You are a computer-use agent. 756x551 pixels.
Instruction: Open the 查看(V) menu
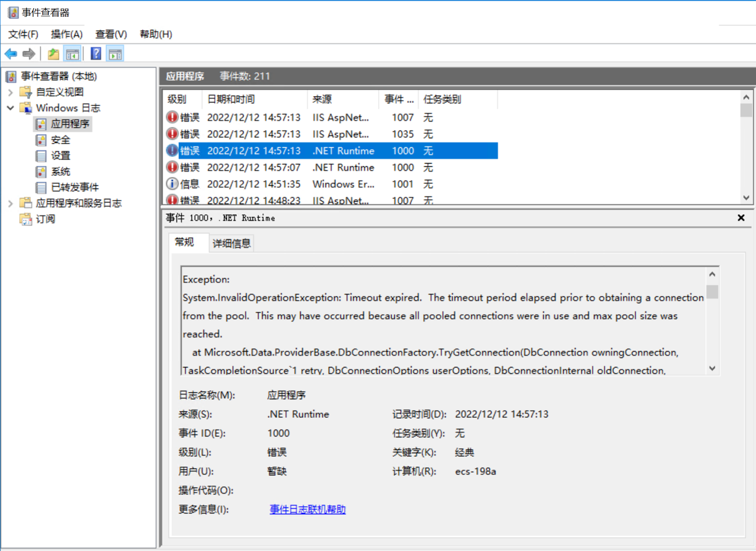tap(111, 34)
